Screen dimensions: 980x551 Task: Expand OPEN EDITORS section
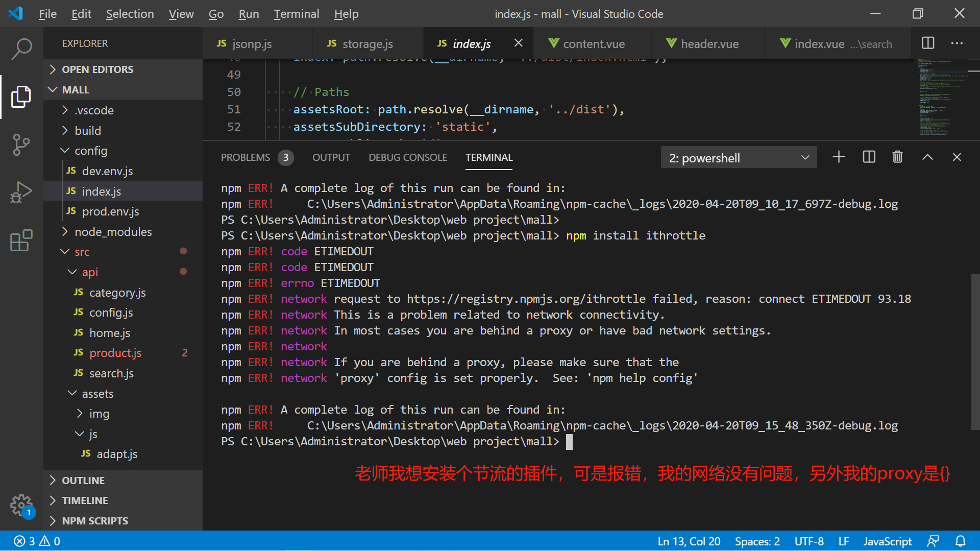(x=123, y=69)
